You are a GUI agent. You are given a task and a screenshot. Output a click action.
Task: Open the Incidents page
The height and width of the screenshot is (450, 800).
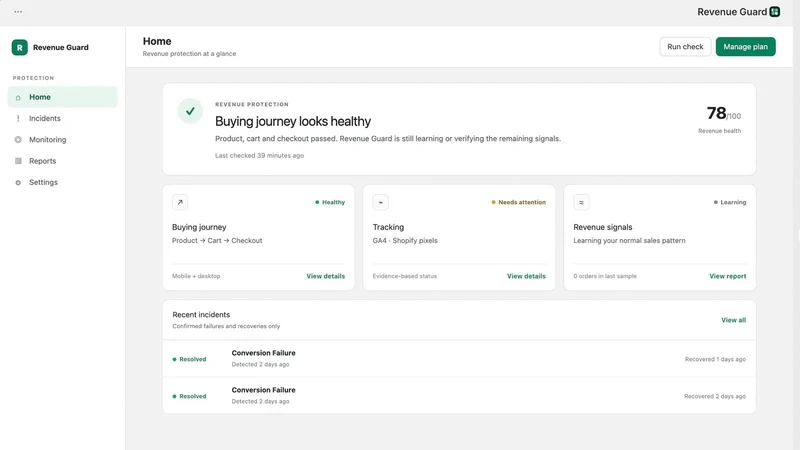[x=62, y=118]
